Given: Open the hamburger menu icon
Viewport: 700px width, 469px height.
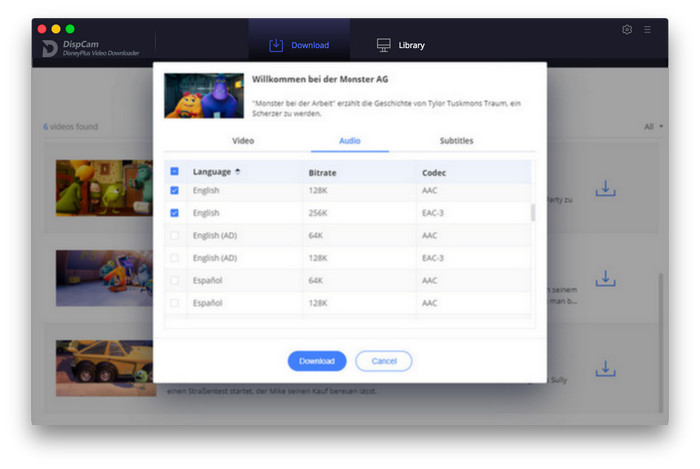Looking at the screenshot, I should (647, 29).
